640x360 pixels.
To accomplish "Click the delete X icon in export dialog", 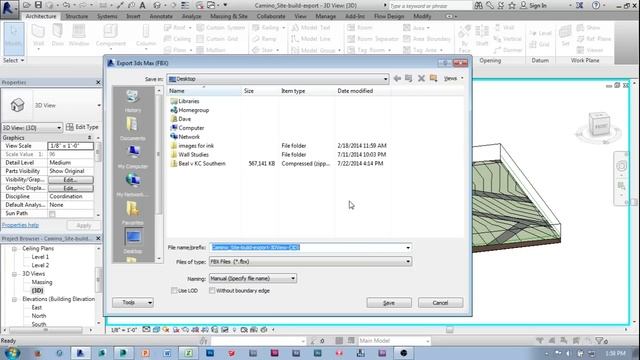I will [x=421, y=78].
